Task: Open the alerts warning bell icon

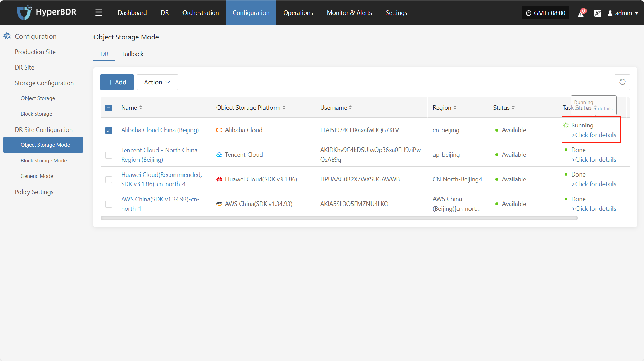Action: (581, 13)
